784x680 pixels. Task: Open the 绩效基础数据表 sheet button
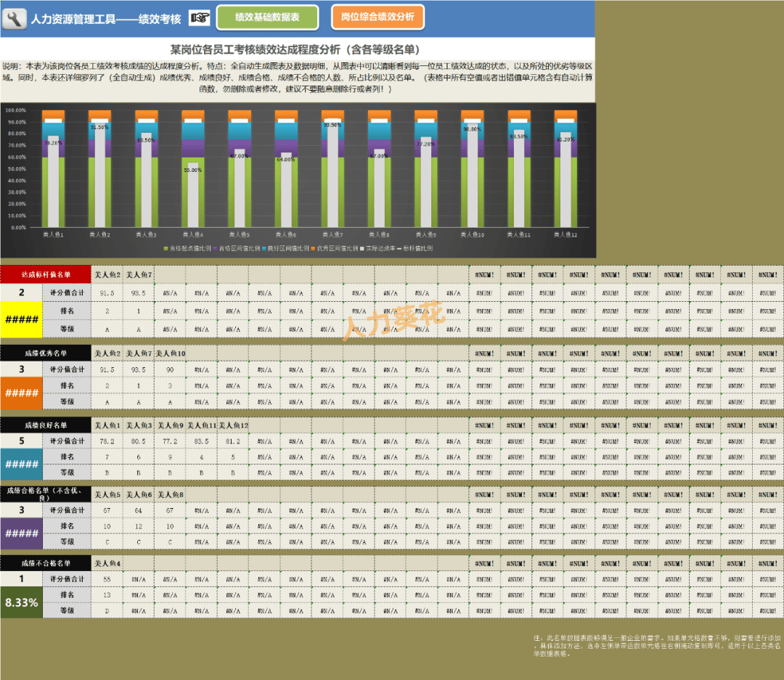[x=267, y=17]
